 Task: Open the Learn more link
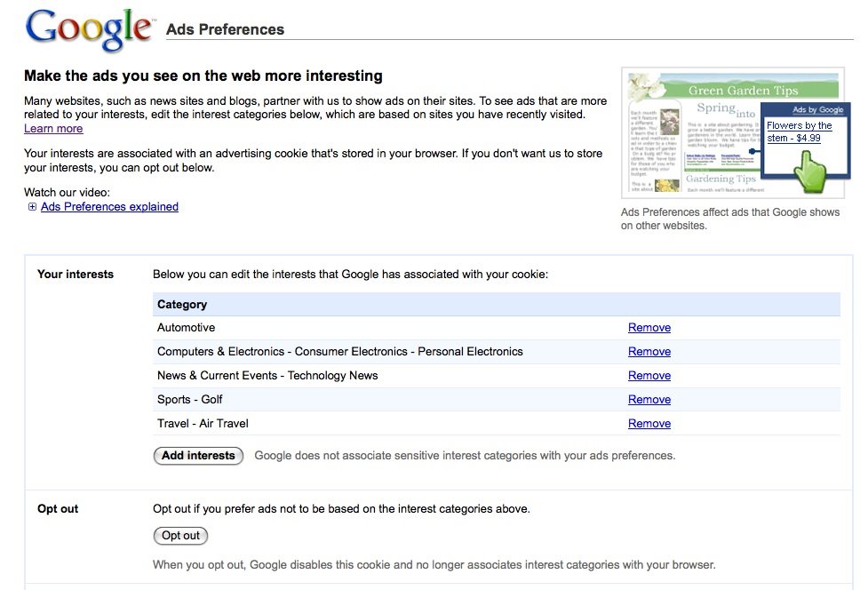pyautogui.click(x=53, y=129)
